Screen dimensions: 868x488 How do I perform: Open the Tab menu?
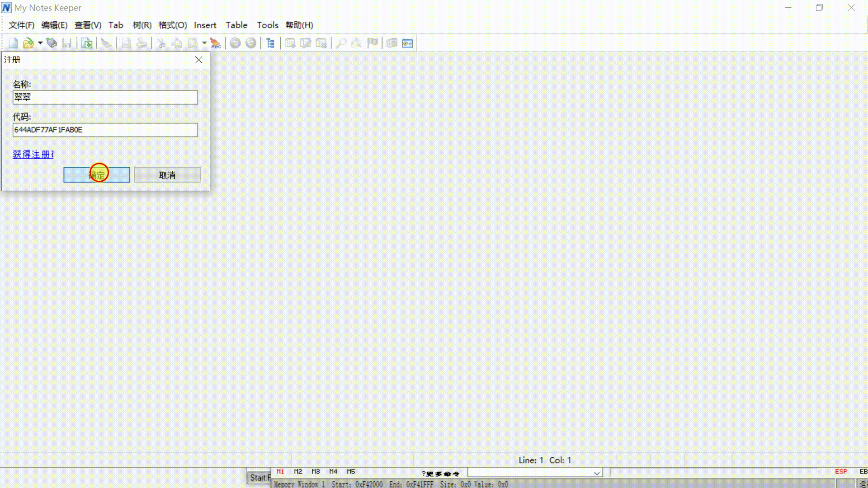coord(116,25)
